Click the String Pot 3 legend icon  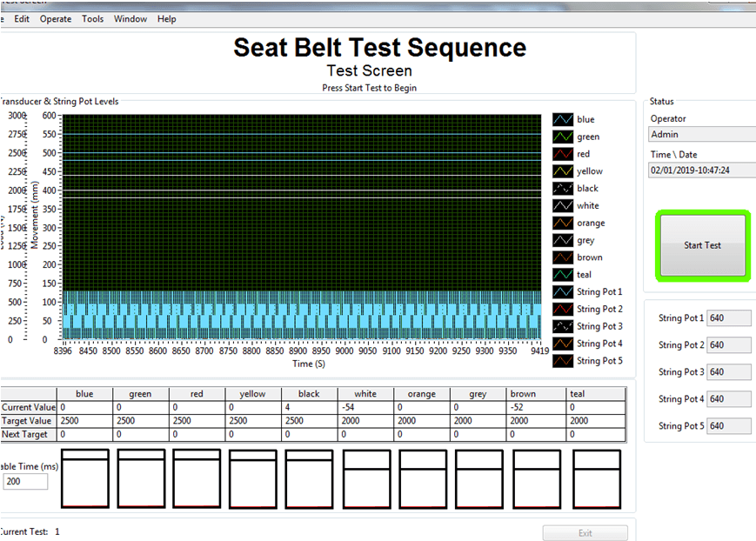point(563,326)
